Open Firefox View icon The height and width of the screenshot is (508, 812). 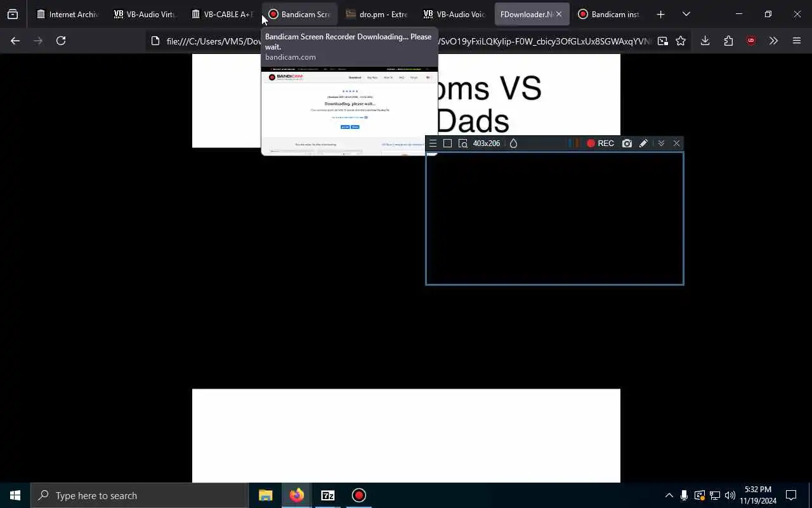click(13, 14)
